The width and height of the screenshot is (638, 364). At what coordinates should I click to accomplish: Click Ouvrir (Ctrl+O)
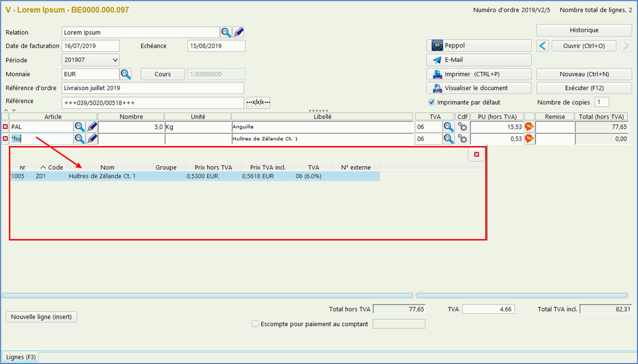tap(584, 46)
